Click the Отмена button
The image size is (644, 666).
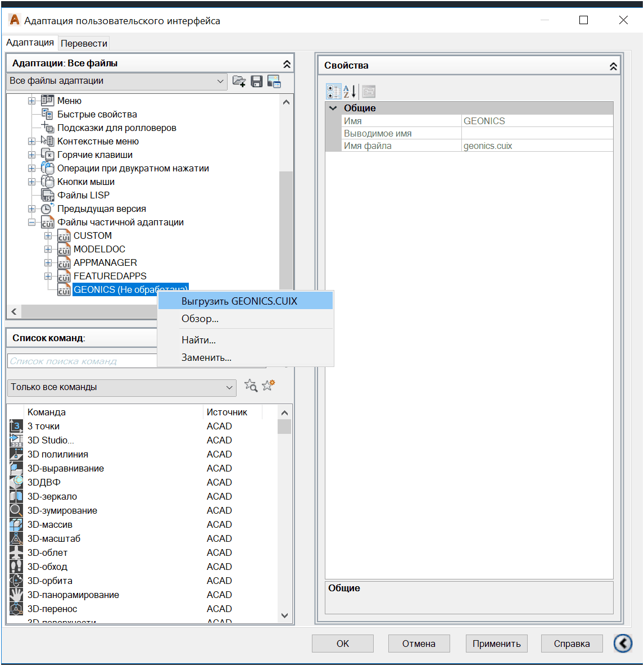419,644
